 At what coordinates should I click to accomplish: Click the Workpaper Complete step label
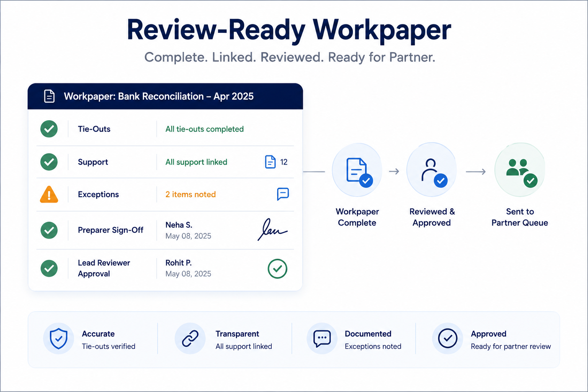(x=357, y=217)
